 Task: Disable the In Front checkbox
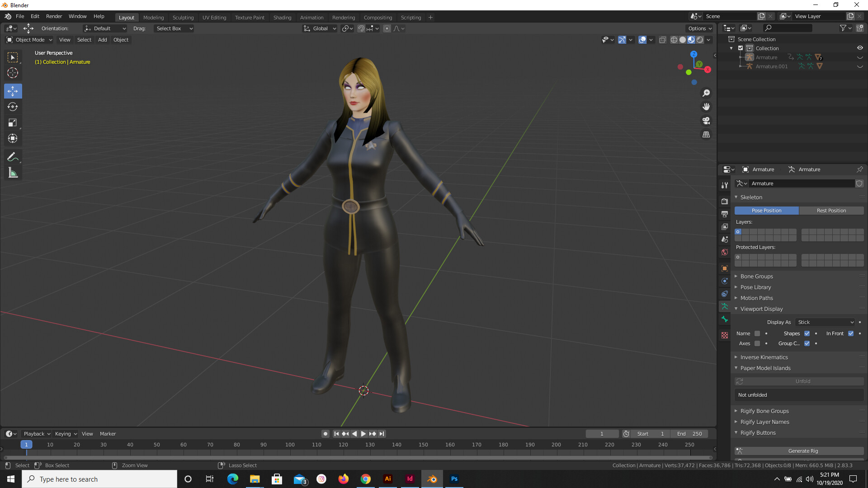851,333
